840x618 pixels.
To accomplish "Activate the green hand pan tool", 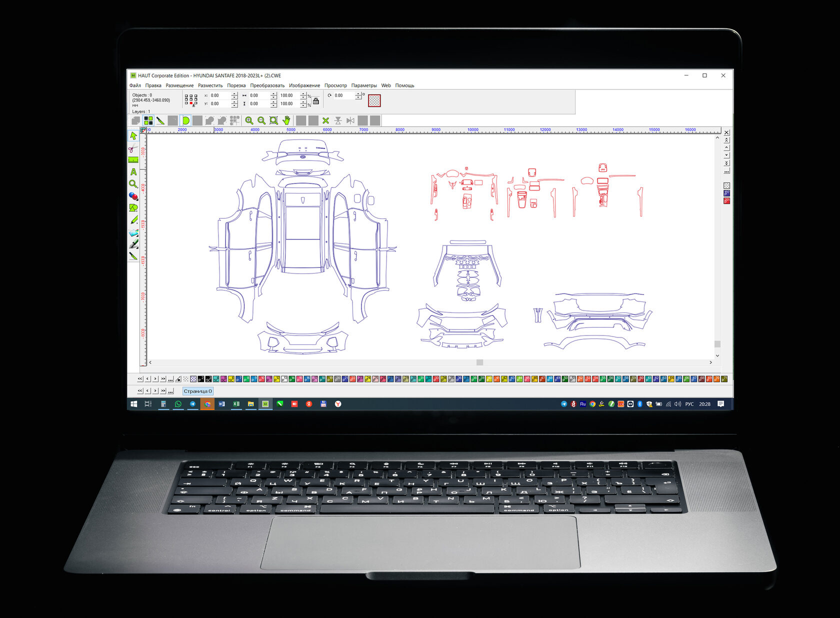I will click(286, 120).
